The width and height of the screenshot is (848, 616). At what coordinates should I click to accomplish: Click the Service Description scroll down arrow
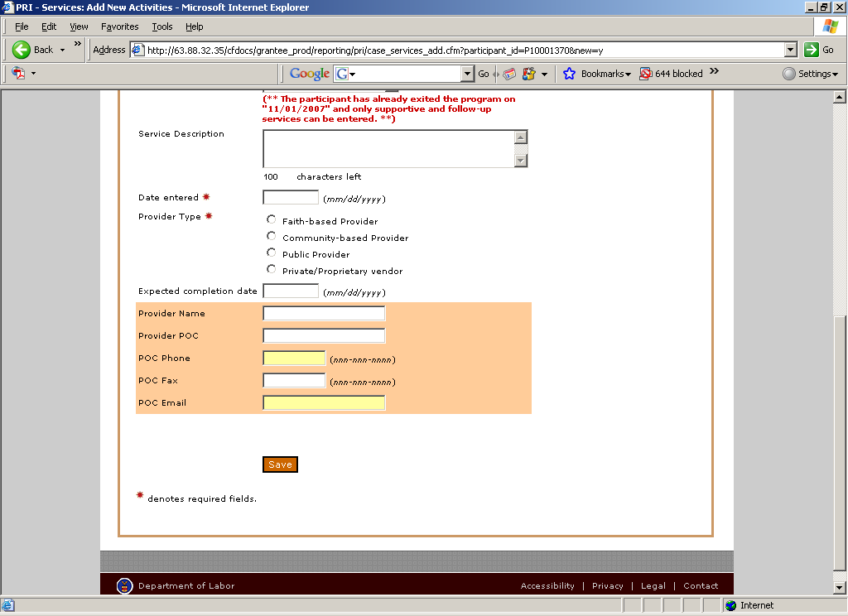click(x=521, y=161)
